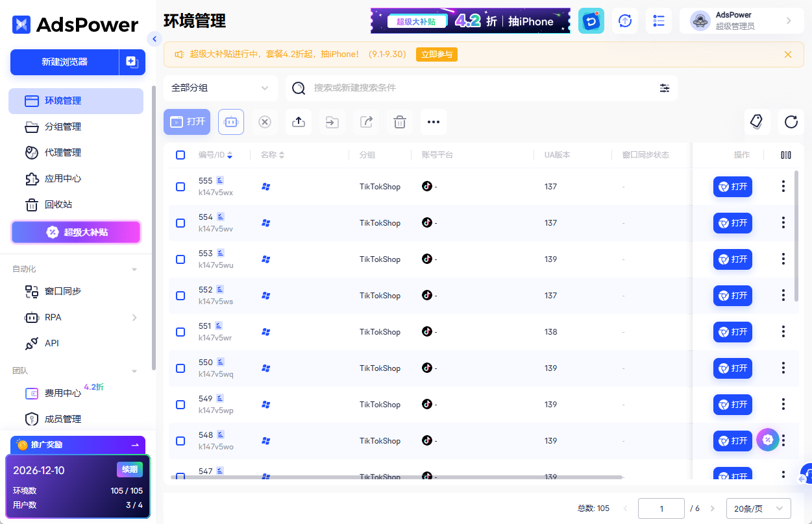Check the box for row 548
This screenshot has width=812, height=524.
(180, 441)
